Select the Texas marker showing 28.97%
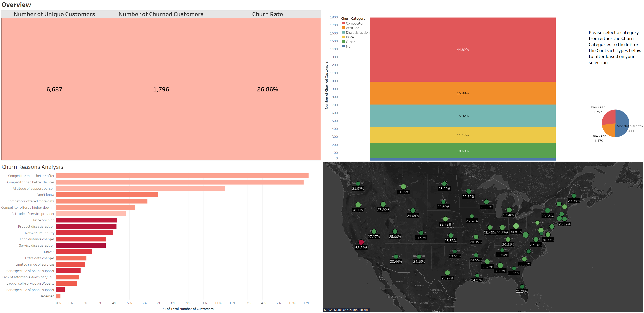 [447, 273]
